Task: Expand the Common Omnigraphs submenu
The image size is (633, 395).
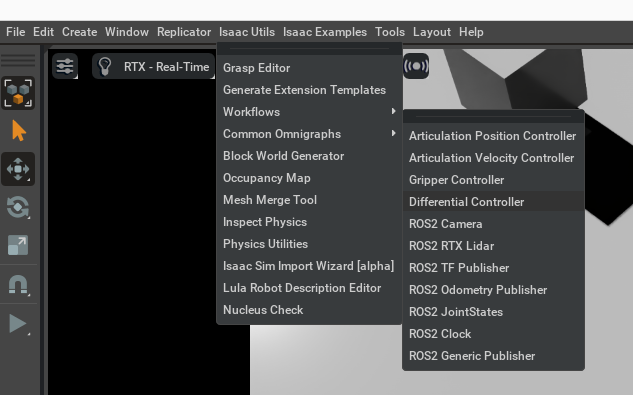Action: tap(310, 134)
